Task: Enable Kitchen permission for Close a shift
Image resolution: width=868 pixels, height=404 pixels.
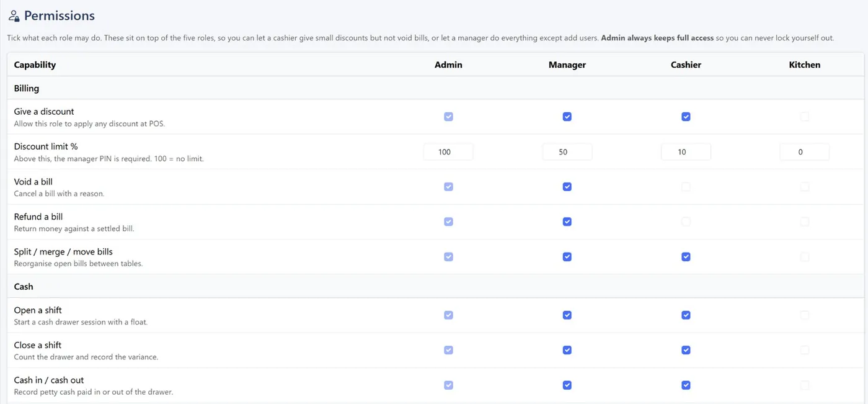Action: click(804, 350)
